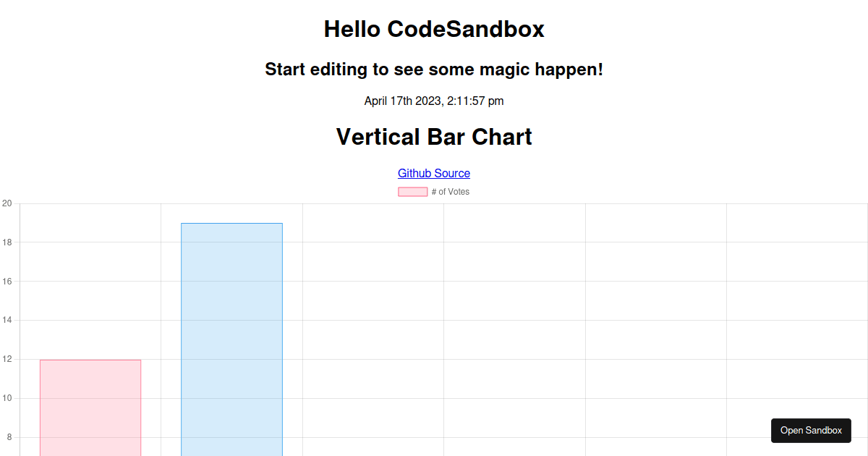Toggle the '# of Votes' legend entry
The image size is (868, 456).
point(433,191)
